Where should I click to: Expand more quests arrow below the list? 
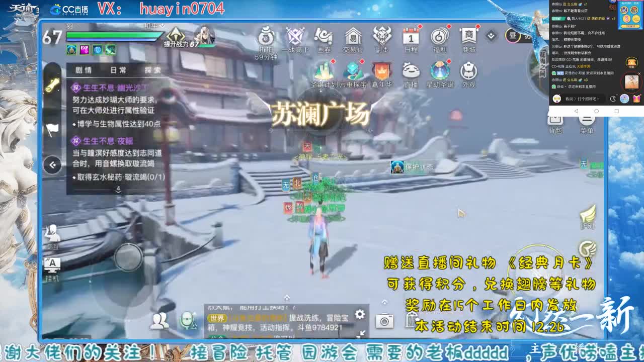(x=118, y=190)
